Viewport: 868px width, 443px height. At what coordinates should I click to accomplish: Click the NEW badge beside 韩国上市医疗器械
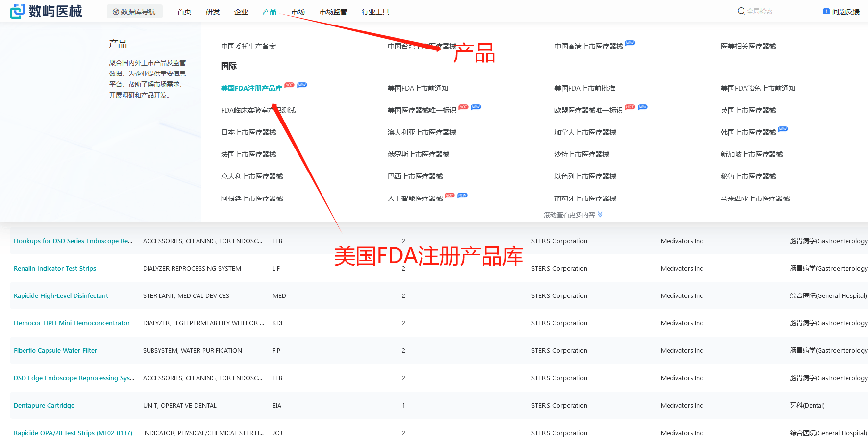pyautogui.click(x=783, y=129)
